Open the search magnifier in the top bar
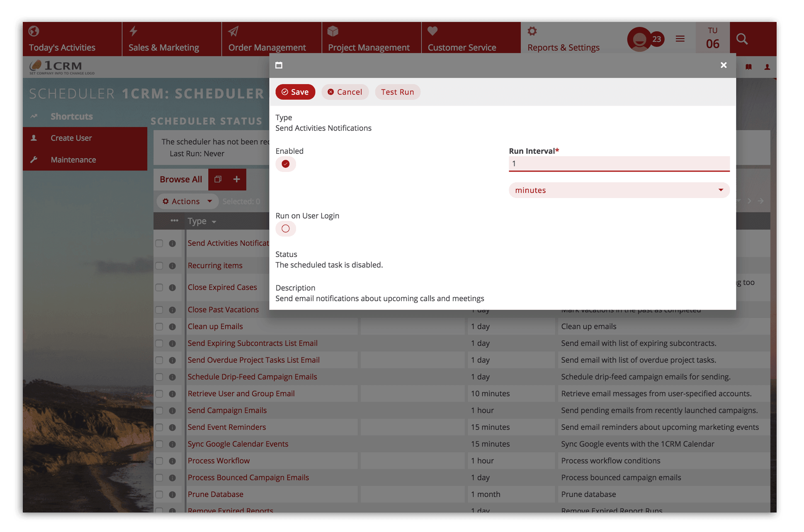 tap(742, 39)
